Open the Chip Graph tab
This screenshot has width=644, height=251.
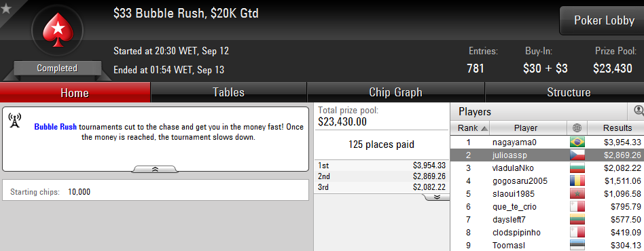395,92
